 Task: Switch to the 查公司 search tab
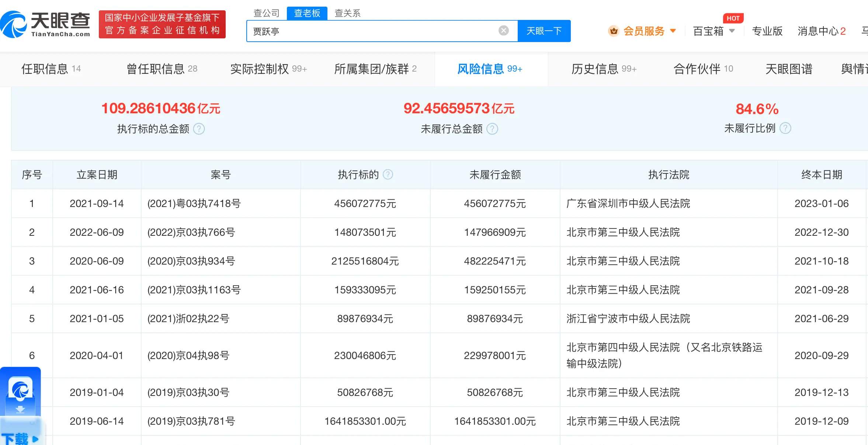click(x=266, y=13)
